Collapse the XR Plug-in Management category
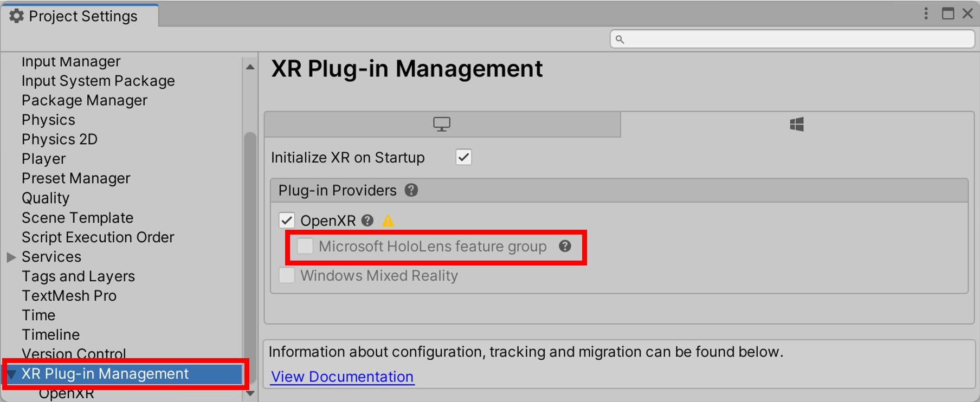980x402 pixels. [x=11, y=374]
